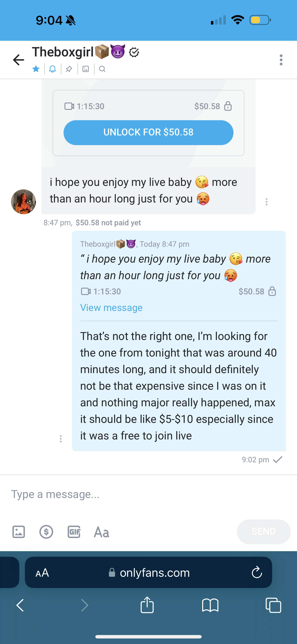
Task: Open text formatting Aa options
Action: point(102,532)
